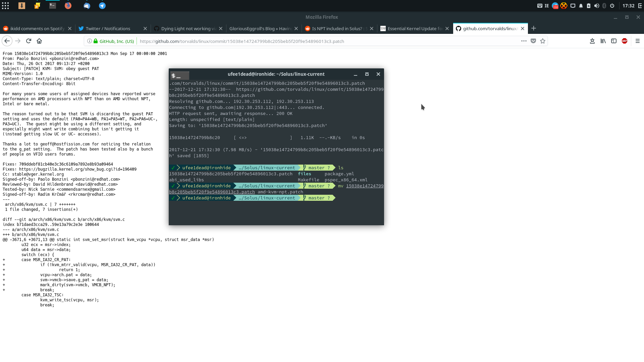Go forward one page in Firefox
The height and width of the screenshot is (362, 644).
(x=18, y=41)
